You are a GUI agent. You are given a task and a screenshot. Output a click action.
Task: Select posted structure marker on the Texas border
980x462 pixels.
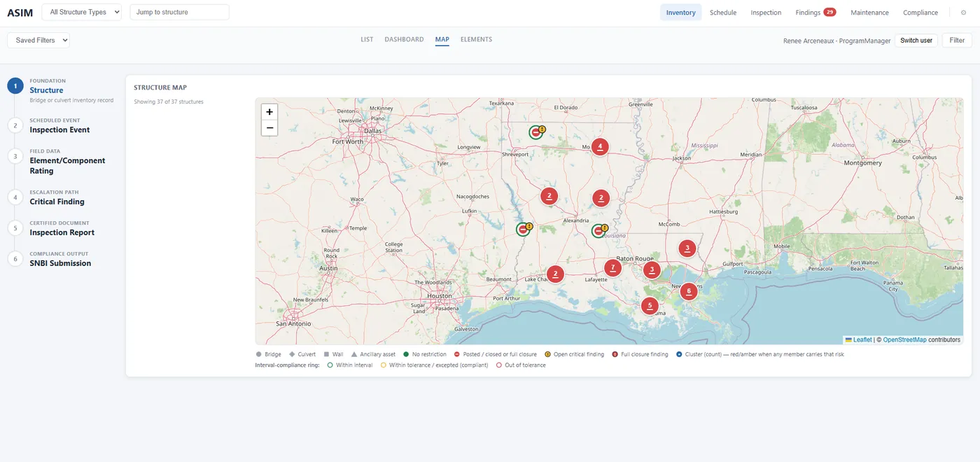(523, 229)
